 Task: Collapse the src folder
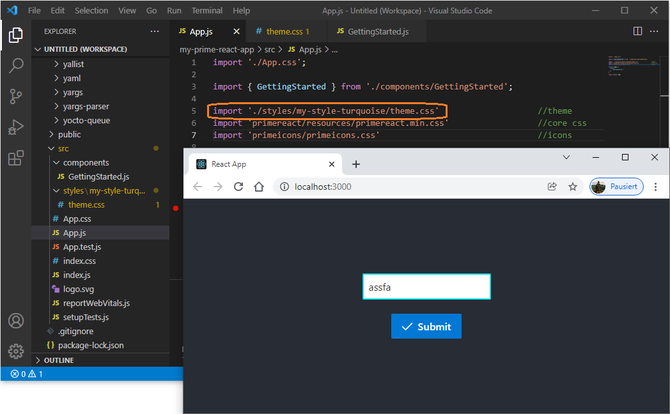(x=65, y=148)
